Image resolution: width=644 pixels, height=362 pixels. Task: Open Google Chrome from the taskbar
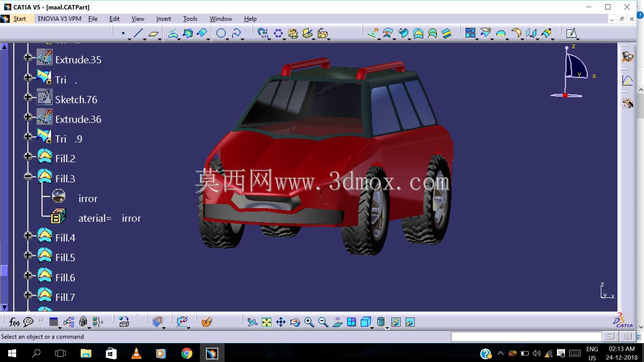click(187, 353)
